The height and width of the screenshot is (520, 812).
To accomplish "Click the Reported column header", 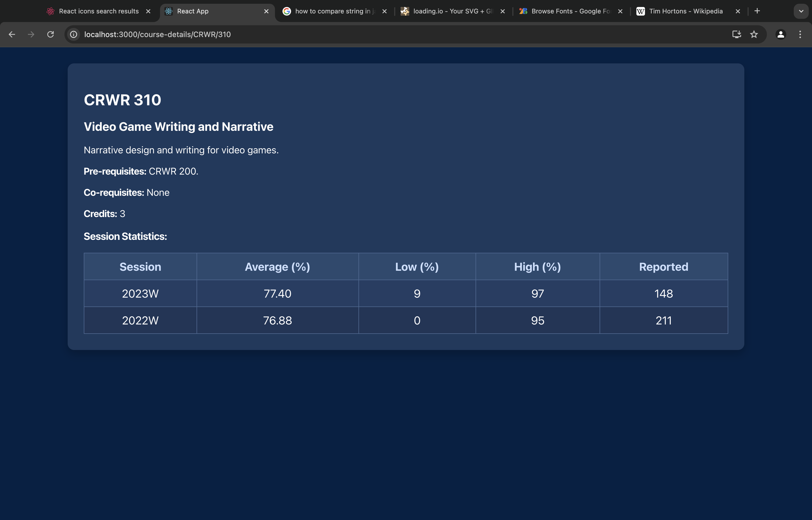I will coord(664,267).
